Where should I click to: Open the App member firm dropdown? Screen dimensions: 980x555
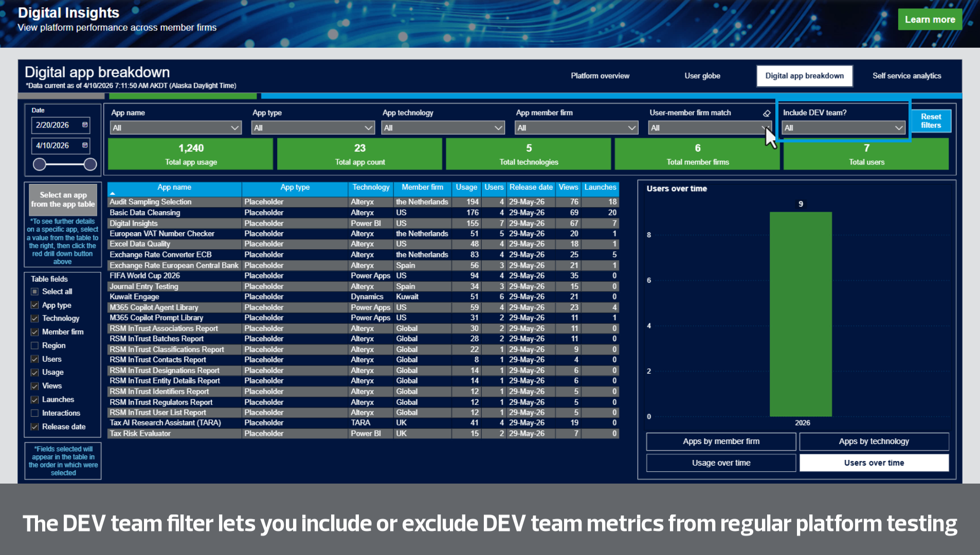pos(576,128)
